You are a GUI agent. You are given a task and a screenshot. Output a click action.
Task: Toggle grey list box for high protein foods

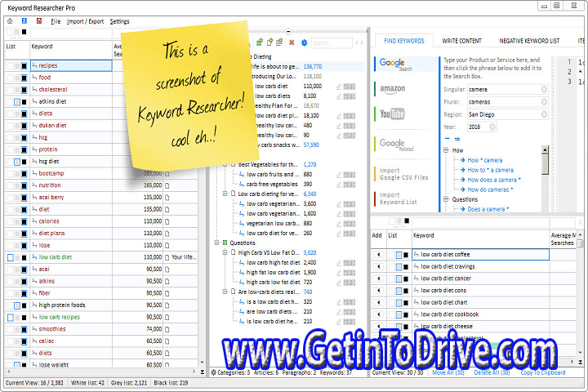pyautogui.click(x=17, y=305)
